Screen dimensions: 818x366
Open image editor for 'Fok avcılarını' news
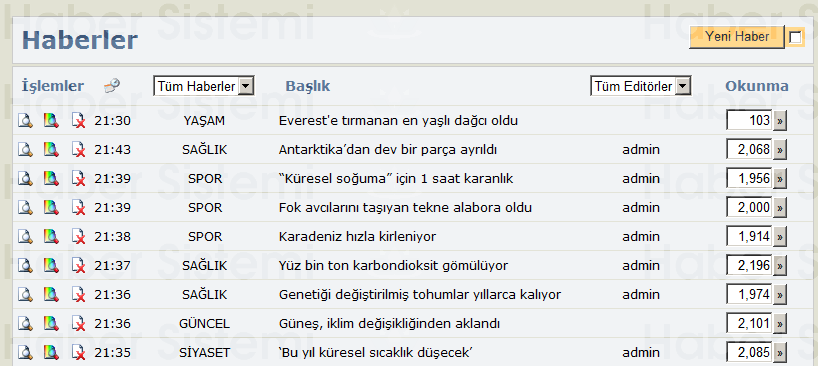[x=51, y=208]
